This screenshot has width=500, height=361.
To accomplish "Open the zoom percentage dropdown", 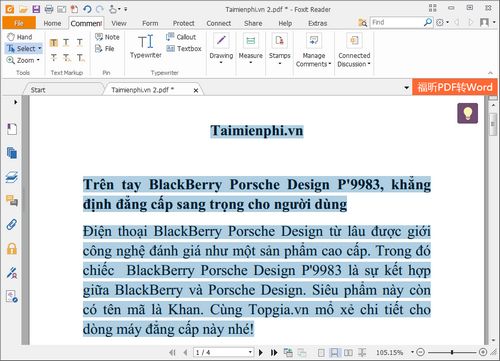I will [412, 352].
